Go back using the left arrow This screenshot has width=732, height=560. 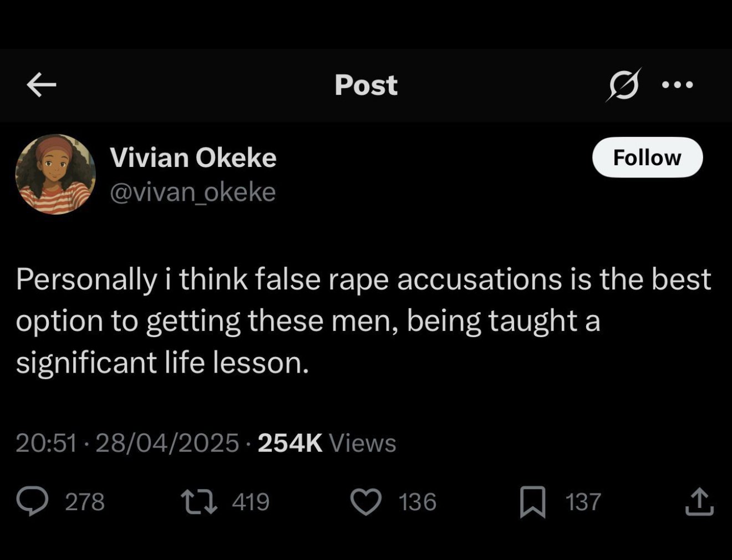tap(42, 85)
